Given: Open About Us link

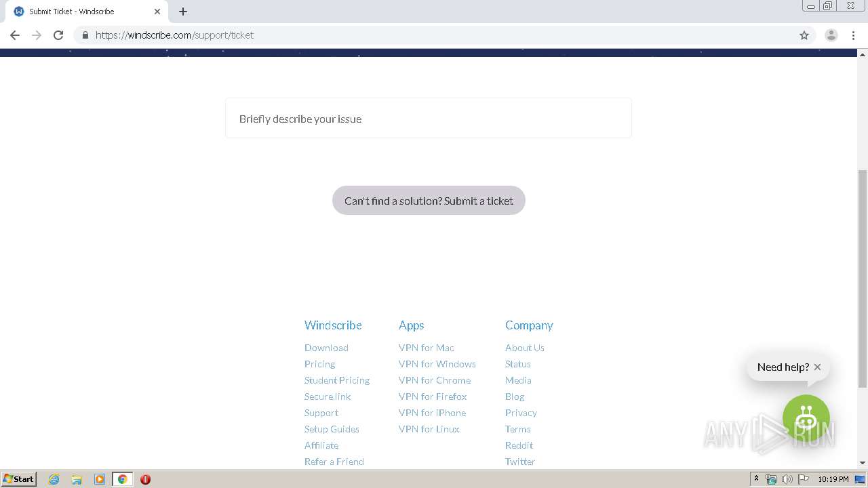Looking at the screenshot, I should [x=525, y=348].
